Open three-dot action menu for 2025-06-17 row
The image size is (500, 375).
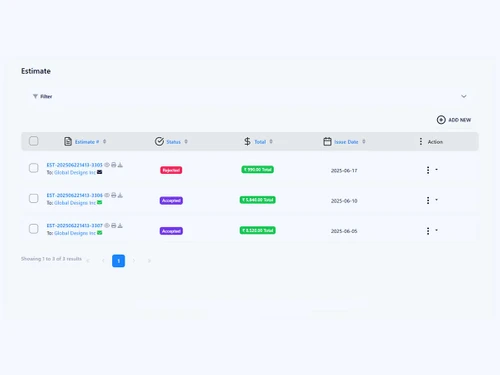[x=428, y=170]
